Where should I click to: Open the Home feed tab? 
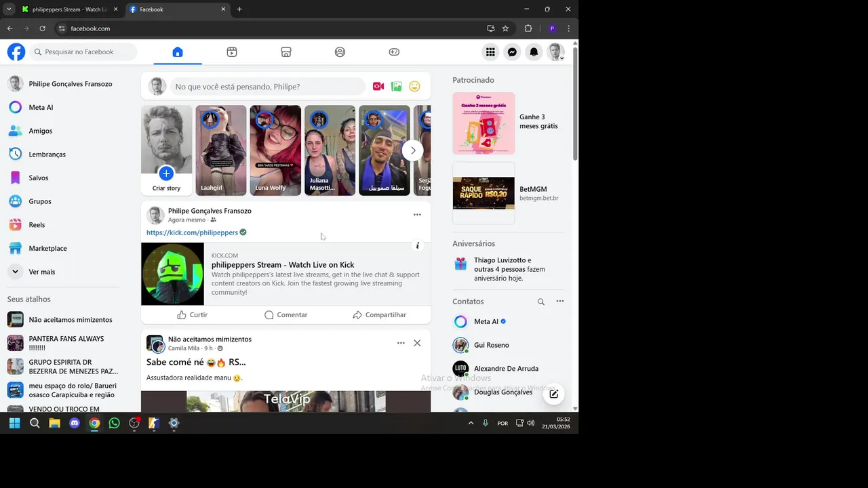point(178,52)
